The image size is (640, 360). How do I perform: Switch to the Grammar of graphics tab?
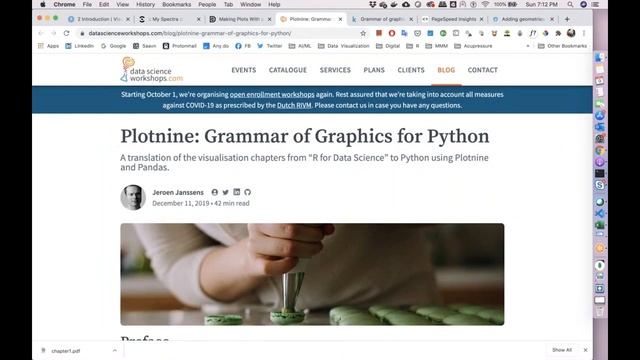382,19
